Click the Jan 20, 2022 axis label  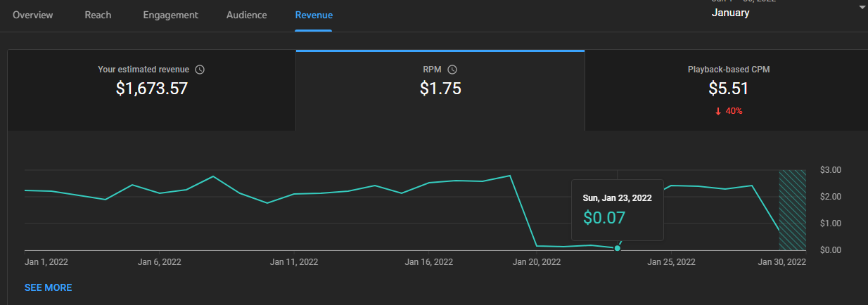(537, 262)
